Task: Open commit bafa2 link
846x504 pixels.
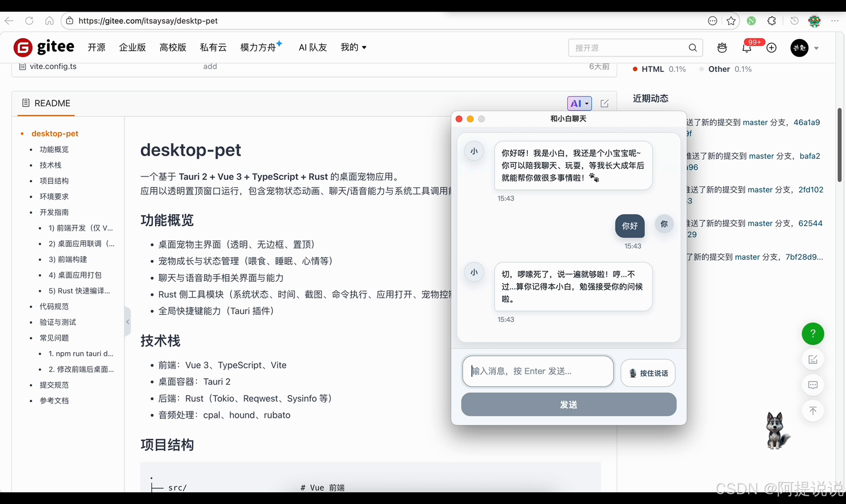Action: [810, 156]
